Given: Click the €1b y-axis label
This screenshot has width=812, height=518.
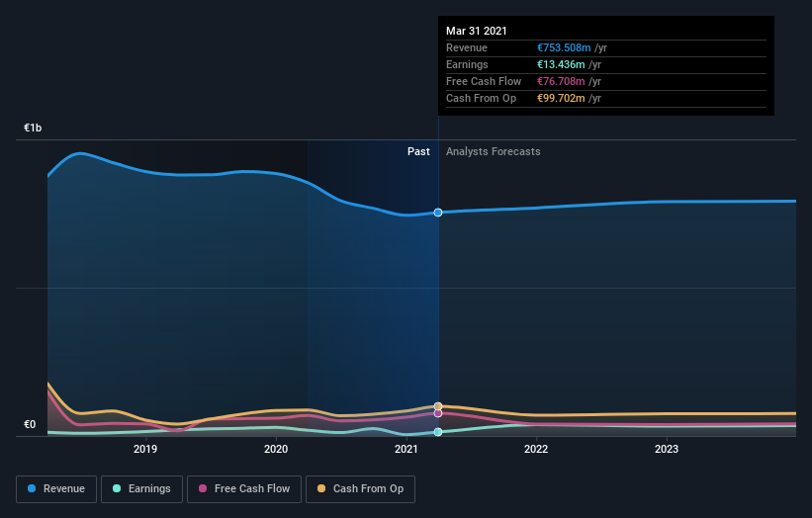Looking at the screenshot, I should click(33, 128).
